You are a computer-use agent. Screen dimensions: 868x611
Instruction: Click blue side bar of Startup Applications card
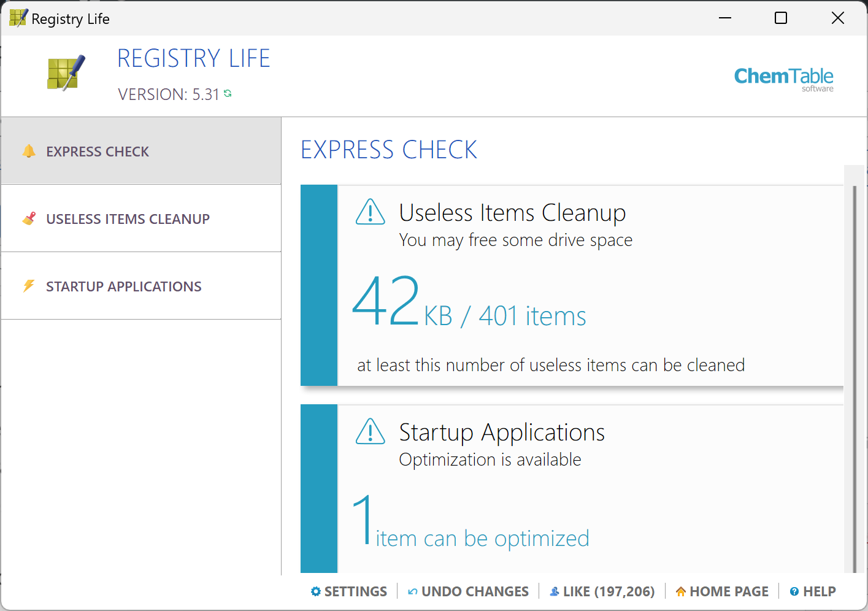point(319,489)
